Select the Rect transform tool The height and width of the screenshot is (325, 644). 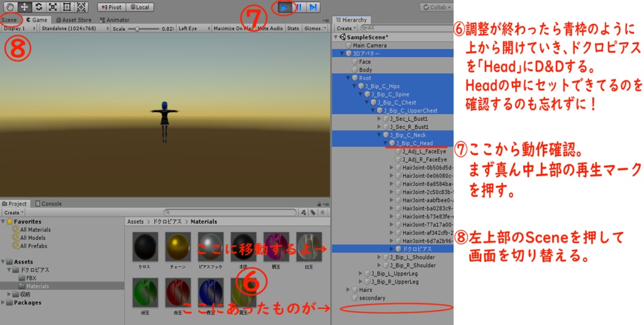(67, 6)
